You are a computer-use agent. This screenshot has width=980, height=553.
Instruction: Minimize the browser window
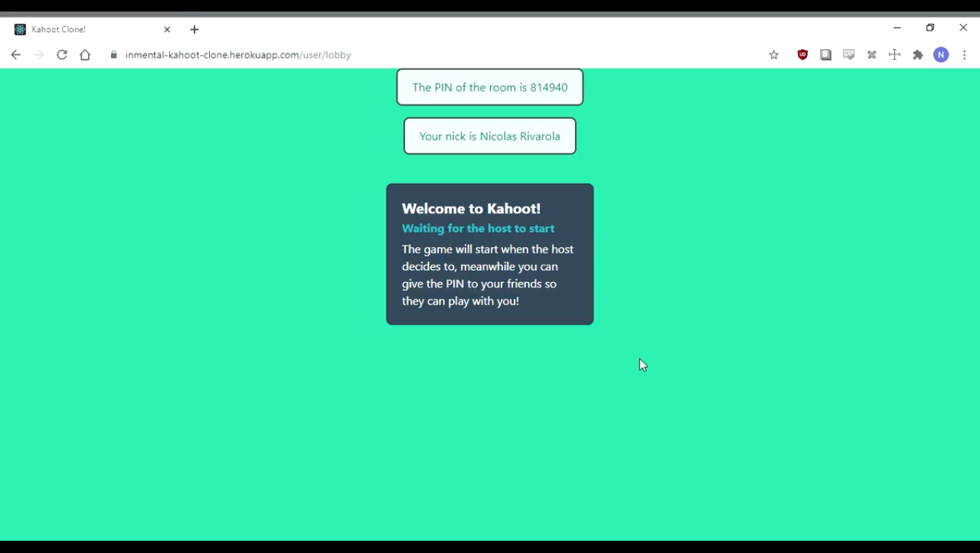[x=897, y=28]
